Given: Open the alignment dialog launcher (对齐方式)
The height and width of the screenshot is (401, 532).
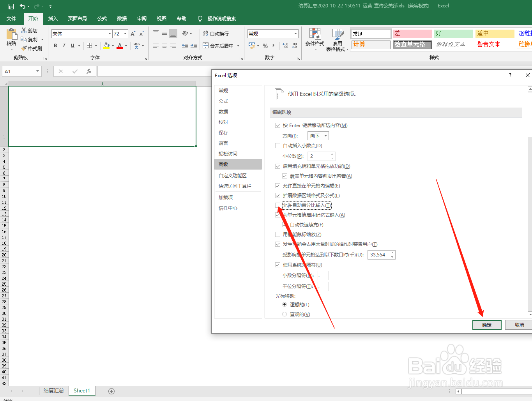Looking at the screenshot, I should pos(241,58).
